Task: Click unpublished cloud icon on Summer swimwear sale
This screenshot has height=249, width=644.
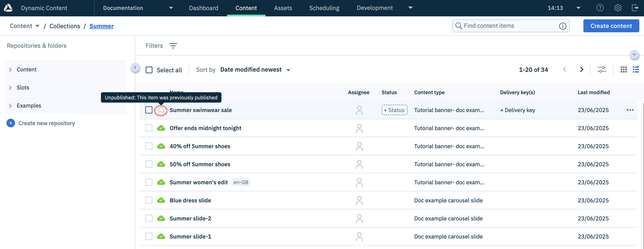Action: coord(161,110)
